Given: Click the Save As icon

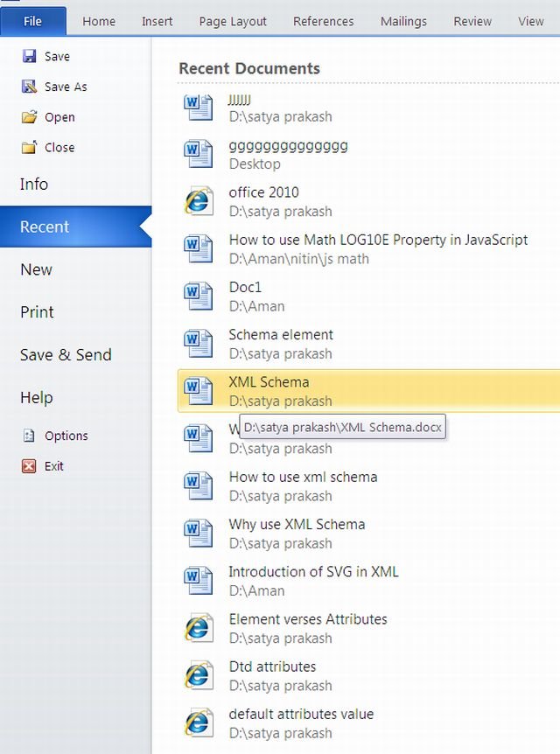Looking at the screenshot, I should pyautogui.click(x=30, y=87).
